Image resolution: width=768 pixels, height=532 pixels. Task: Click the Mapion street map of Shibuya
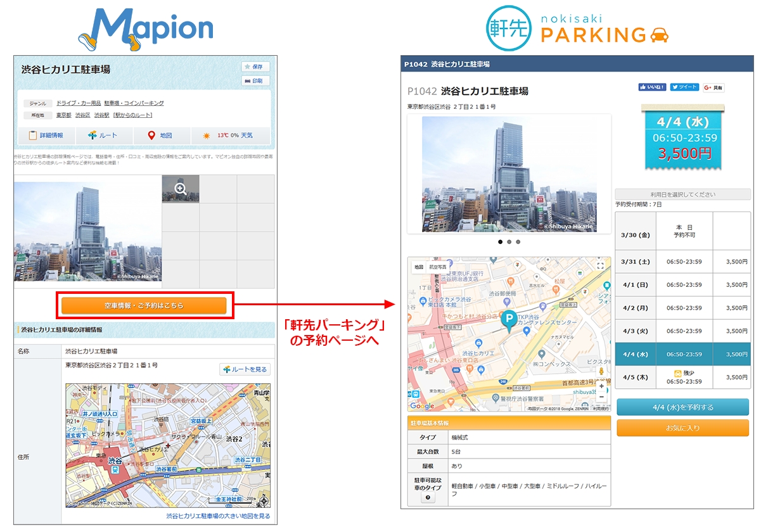(x=168, y=445)
